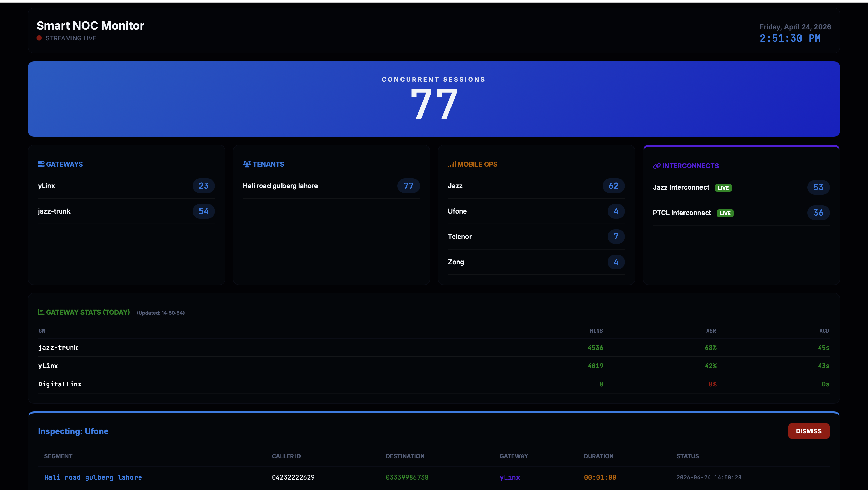Image resolution: width=868 pixels, height=490 pixels.
Task: Select the jazz-trunk gateway row
Action: click(x=126, y=211)
